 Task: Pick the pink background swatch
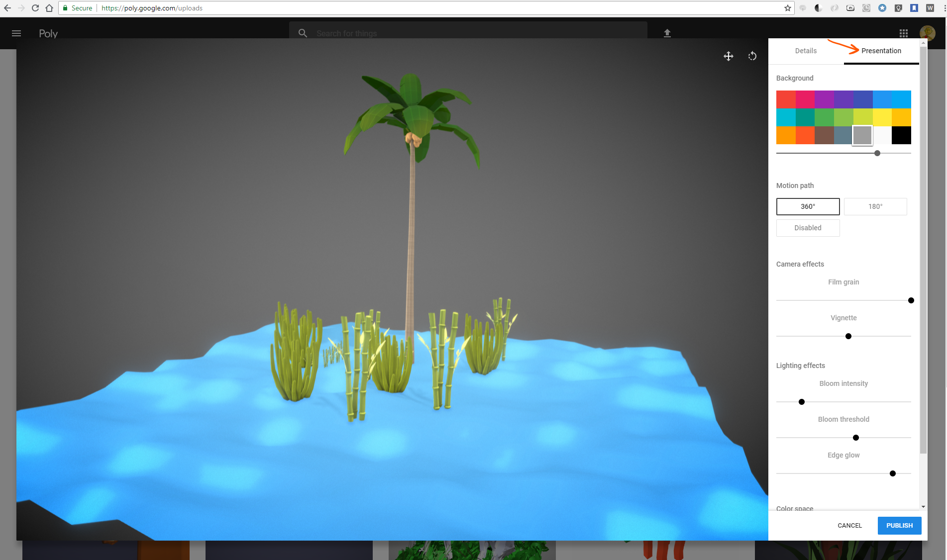pyautogui.click(x=805, y=99)
